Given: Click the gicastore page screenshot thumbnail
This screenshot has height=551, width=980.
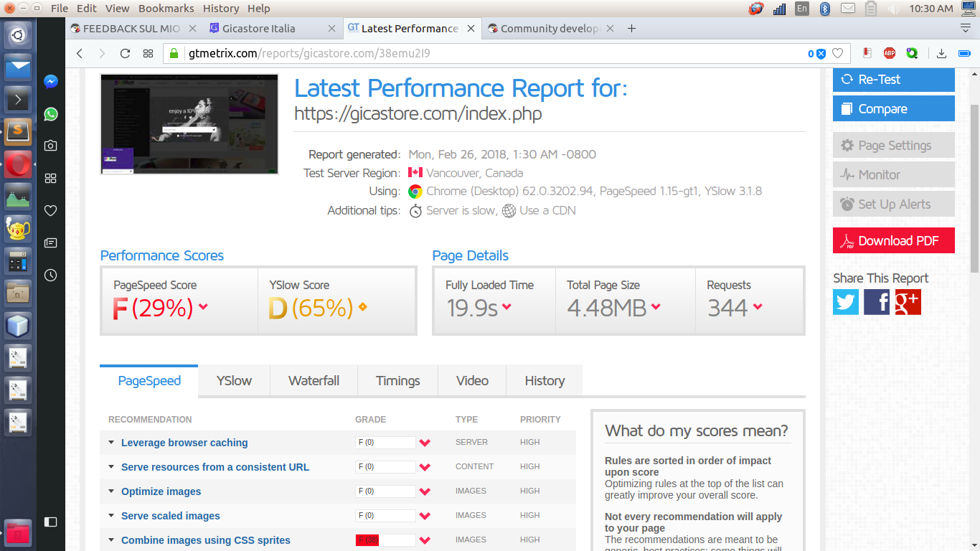Looking at the screenshot, I should pyautogui.click(x=189, y=124).
